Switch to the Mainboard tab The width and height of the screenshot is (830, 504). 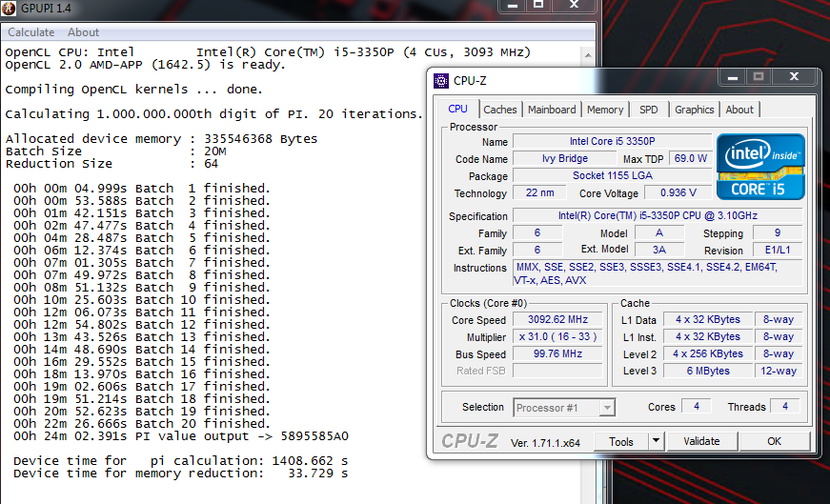tap(552, 110)
